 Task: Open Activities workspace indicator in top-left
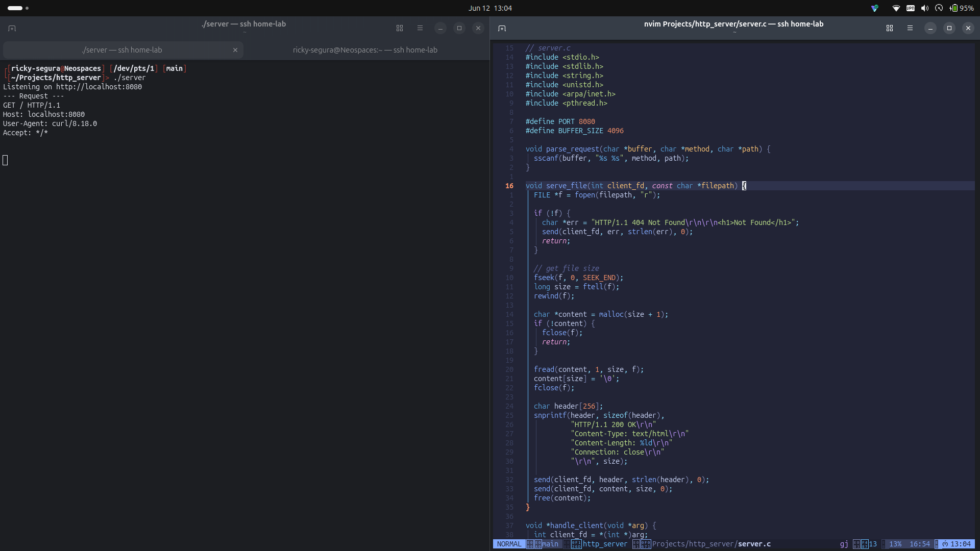(18, 8)
